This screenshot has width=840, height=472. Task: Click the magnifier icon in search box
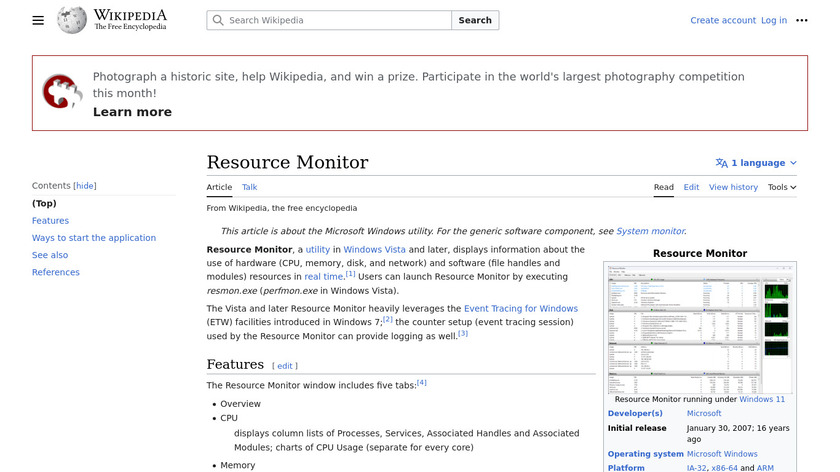pyautogui.click(x=218, y=20)
